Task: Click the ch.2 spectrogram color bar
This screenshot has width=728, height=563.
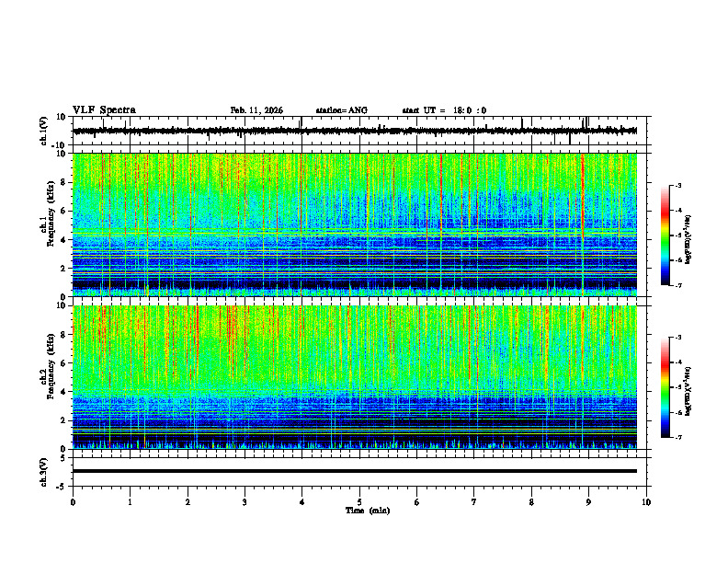Action: (x=665, y=387)
